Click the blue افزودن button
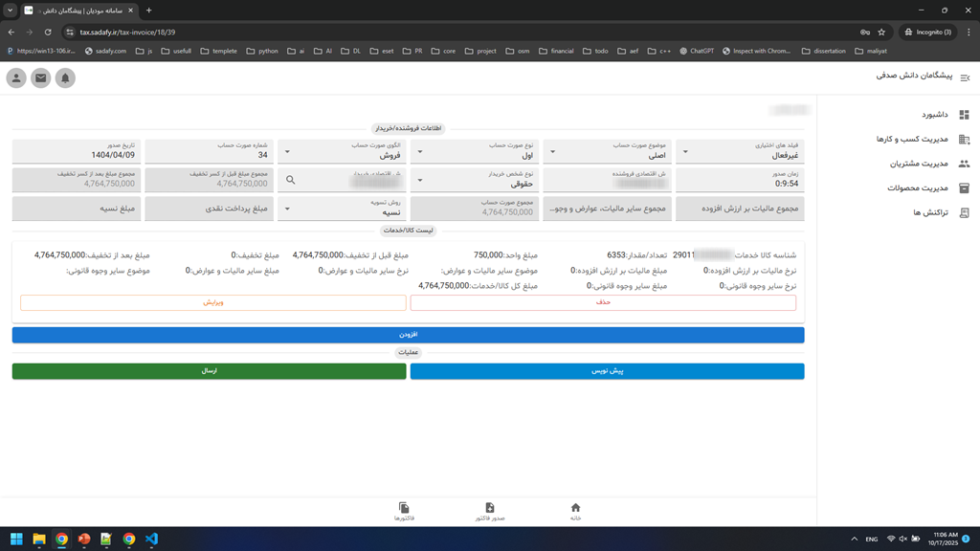The height and width of the screenshot is (551, 980). [408, 335]
